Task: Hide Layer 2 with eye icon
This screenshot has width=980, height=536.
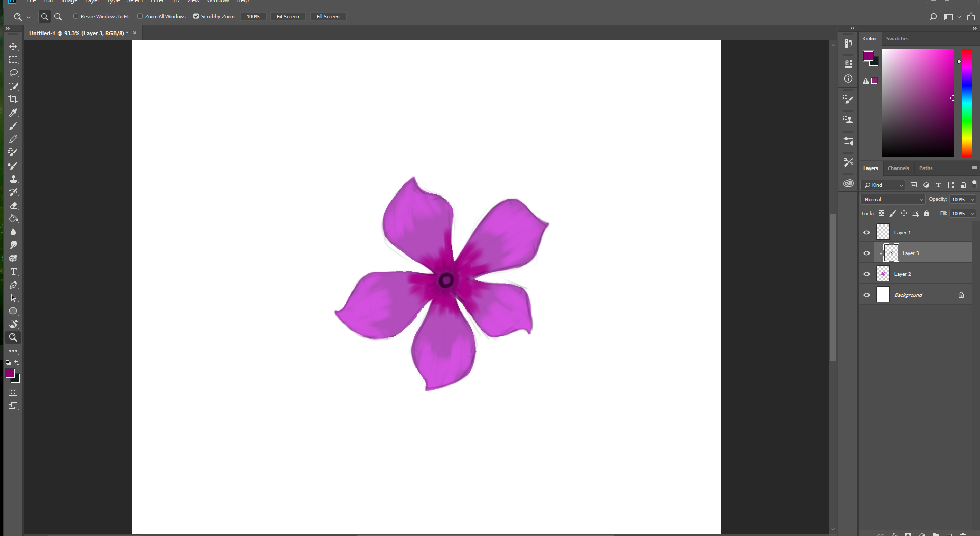Action: pos(866,274)
